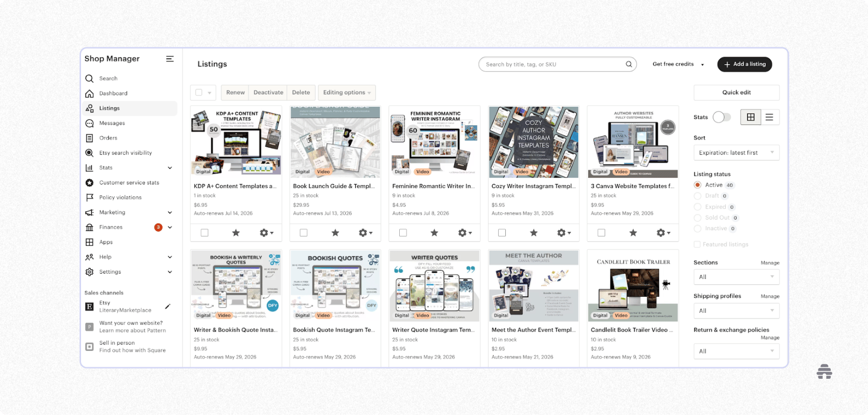
Task: Open Orders in the sidebar
Action: coord(108,138)
